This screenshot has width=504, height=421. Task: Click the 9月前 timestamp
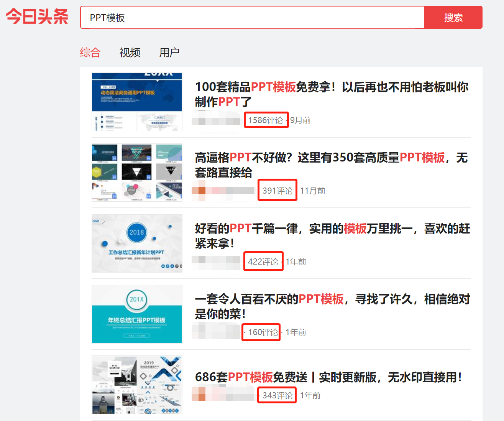click(x=300, y=120)
